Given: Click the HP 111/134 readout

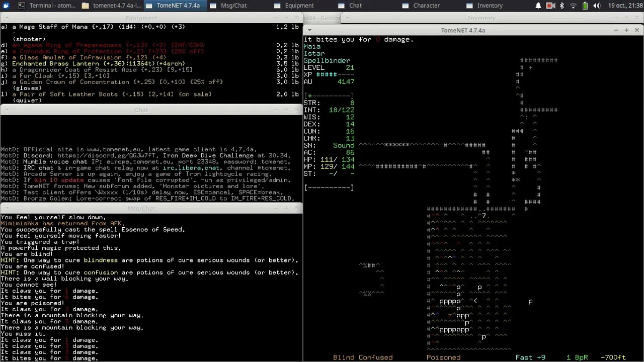Looking at the screenshot, I should point(329,159).
